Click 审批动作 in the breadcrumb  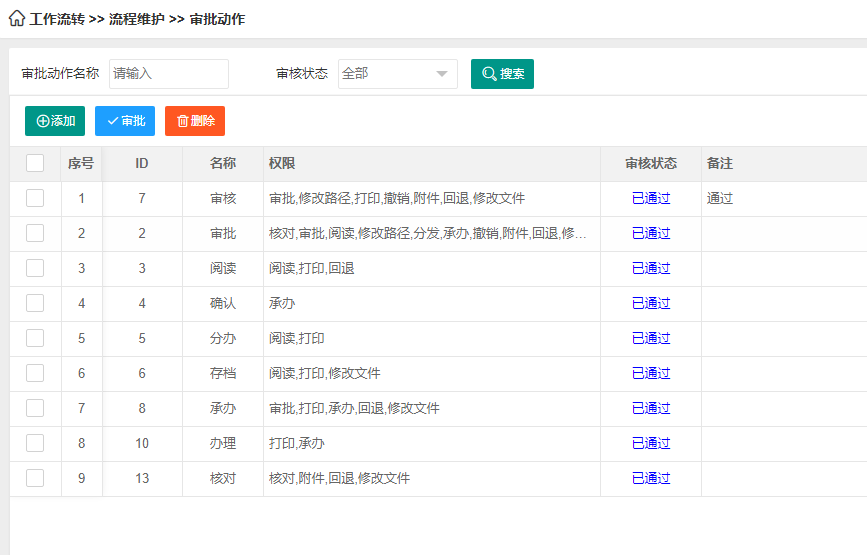pos(217,19)
